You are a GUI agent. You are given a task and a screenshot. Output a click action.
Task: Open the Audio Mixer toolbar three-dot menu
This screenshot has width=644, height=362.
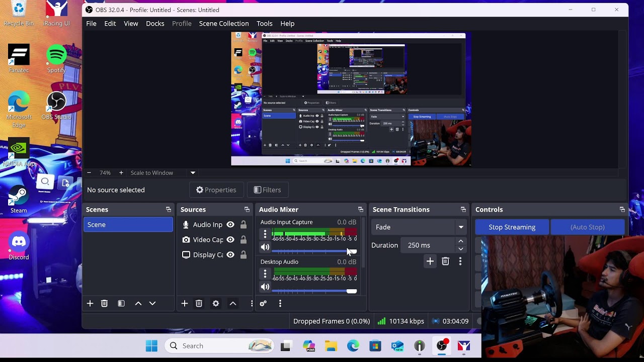coord(280,304)
